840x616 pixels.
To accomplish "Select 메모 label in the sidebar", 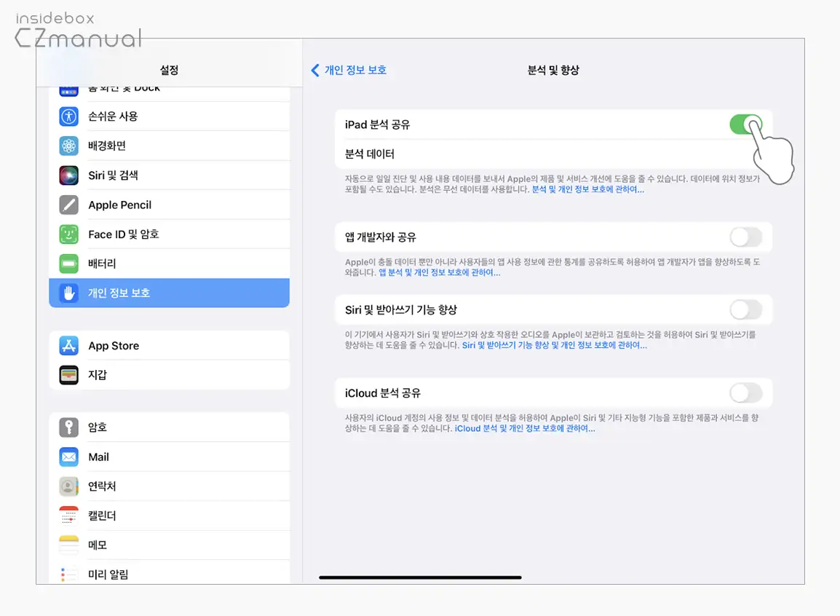I will click(x=98, y=545).
